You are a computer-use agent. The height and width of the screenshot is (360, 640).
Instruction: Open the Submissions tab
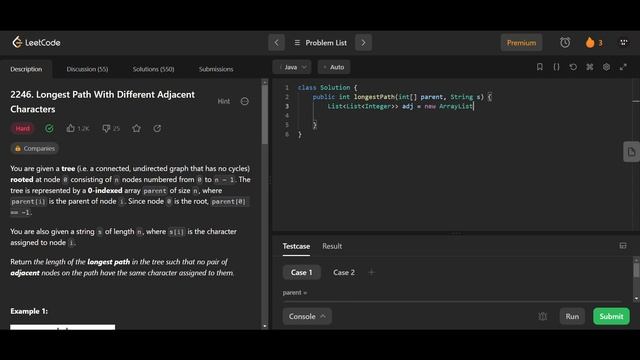pos(216,69)
